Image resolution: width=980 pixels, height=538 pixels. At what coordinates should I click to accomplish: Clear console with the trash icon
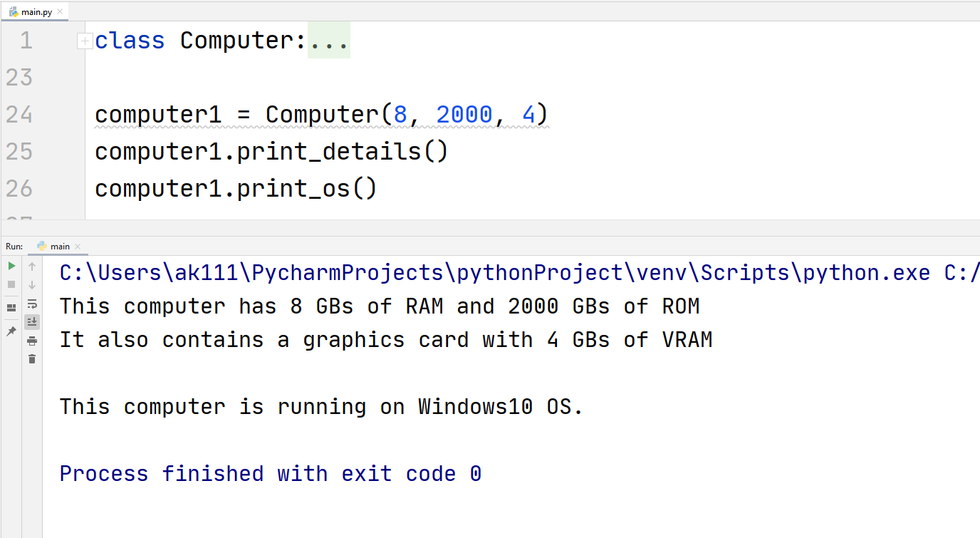tap(32, 359)
